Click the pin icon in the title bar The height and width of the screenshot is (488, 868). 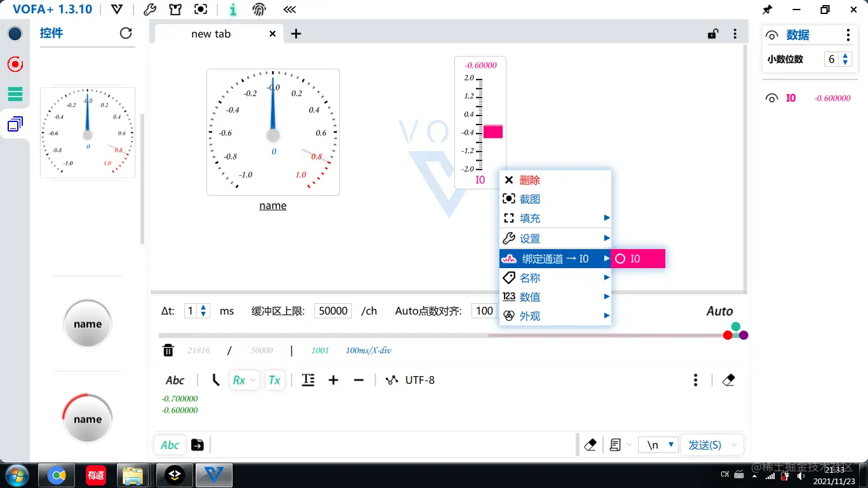click(767, 10)
